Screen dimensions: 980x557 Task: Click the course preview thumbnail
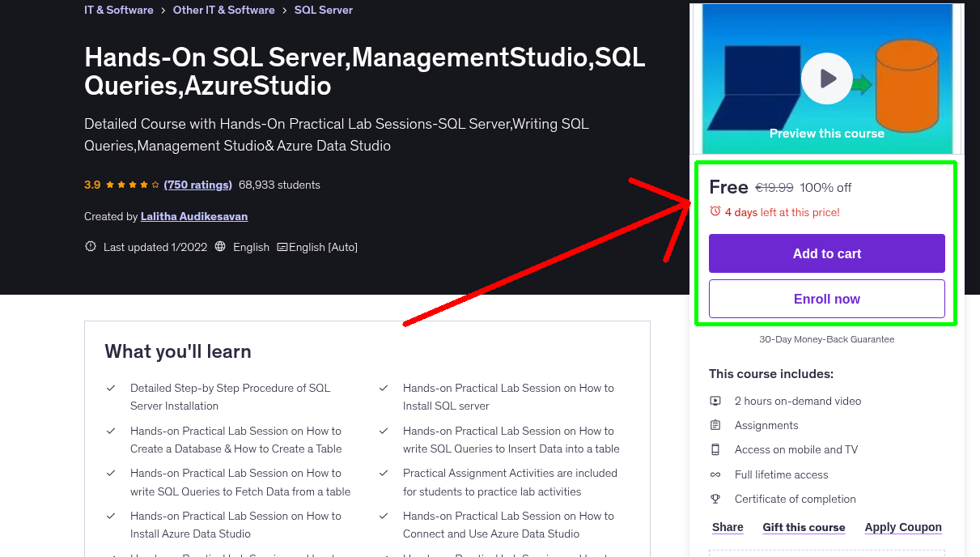827,79
